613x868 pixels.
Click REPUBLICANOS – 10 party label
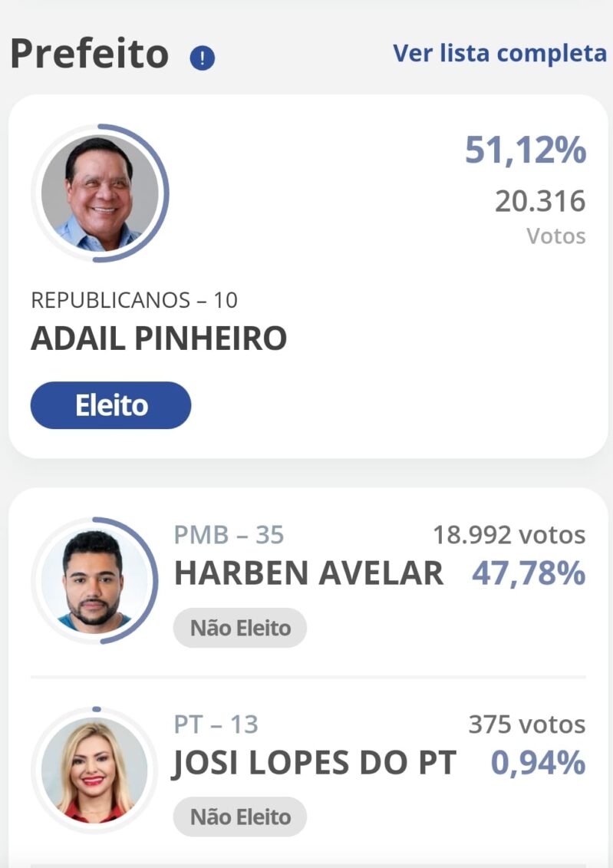[x=134, y=300]
